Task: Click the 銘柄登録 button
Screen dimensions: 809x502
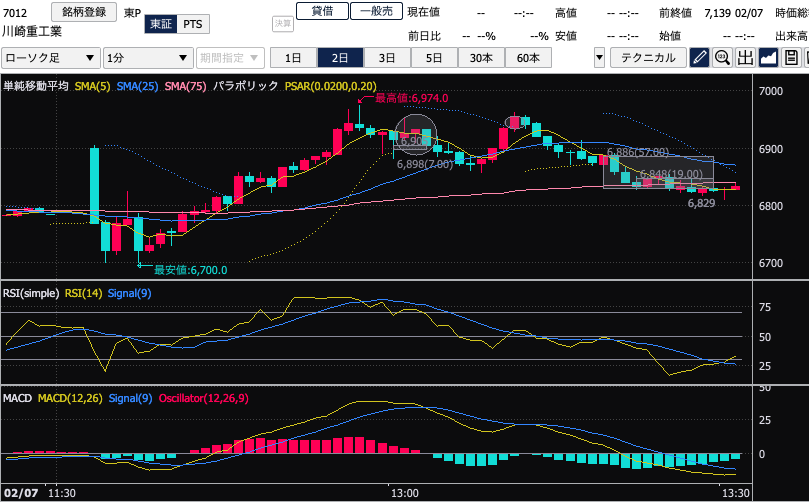Action: point(84,11)
